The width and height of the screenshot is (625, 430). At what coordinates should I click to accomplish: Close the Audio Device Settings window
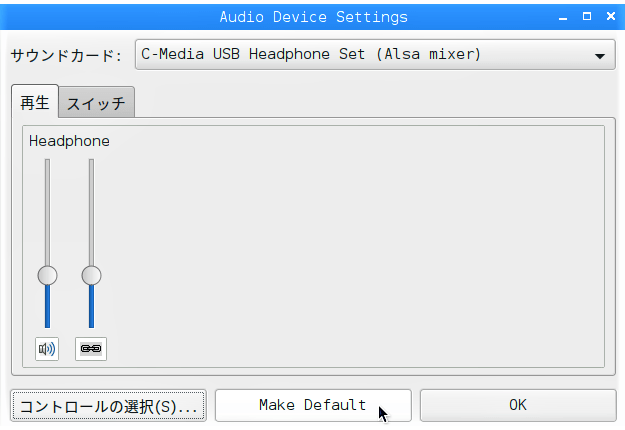coord(611,16)
